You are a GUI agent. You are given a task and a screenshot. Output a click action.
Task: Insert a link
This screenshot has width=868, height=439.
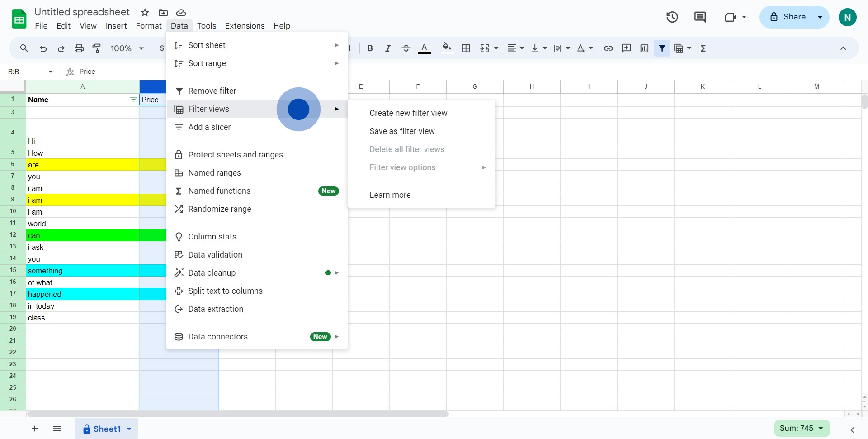coord(608,48)
